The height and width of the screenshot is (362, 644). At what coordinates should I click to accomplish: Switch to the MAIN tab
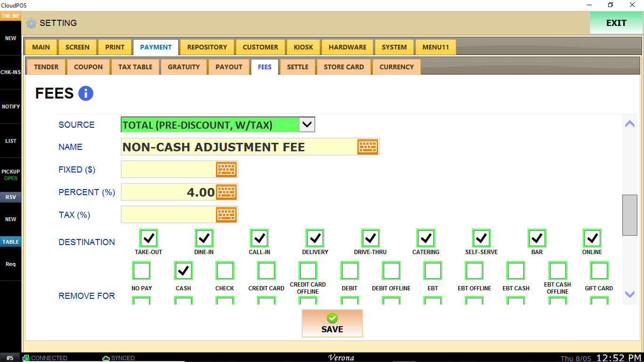[41, 47]
